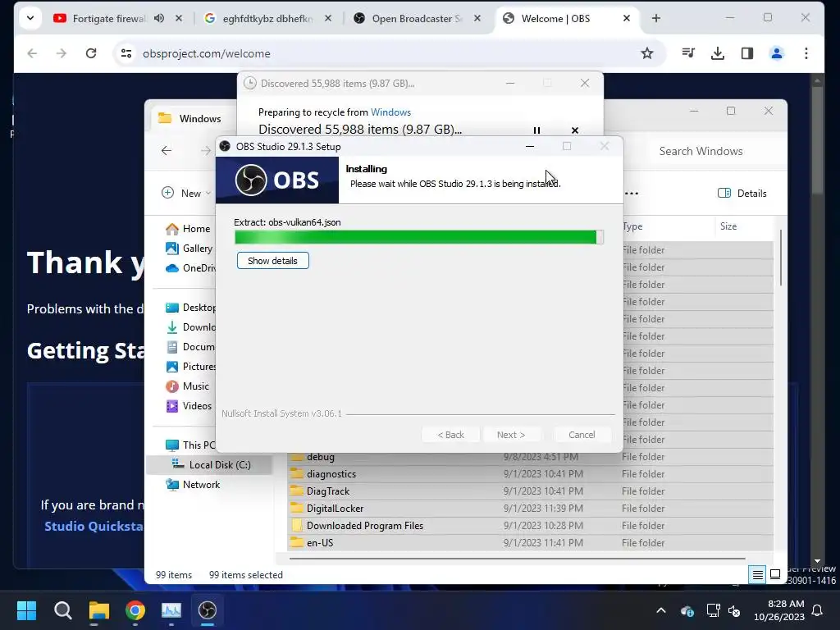The height and width of the screenshot is (630, 840).
Task: Sort by Size column header
Action: (728, 226)
